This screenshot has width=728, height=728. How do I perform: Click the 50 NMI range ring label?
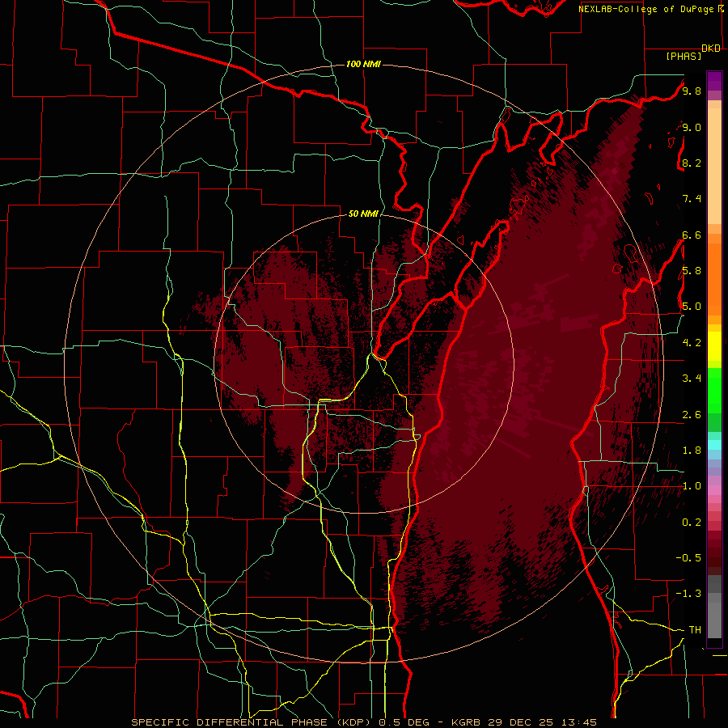363,214
